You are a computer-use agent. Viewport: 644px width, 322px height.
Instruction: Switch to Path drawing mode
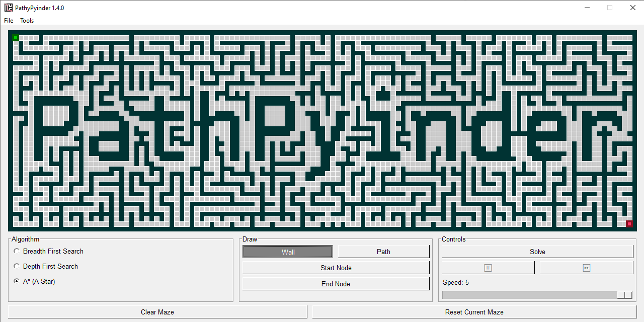[383, 252]
